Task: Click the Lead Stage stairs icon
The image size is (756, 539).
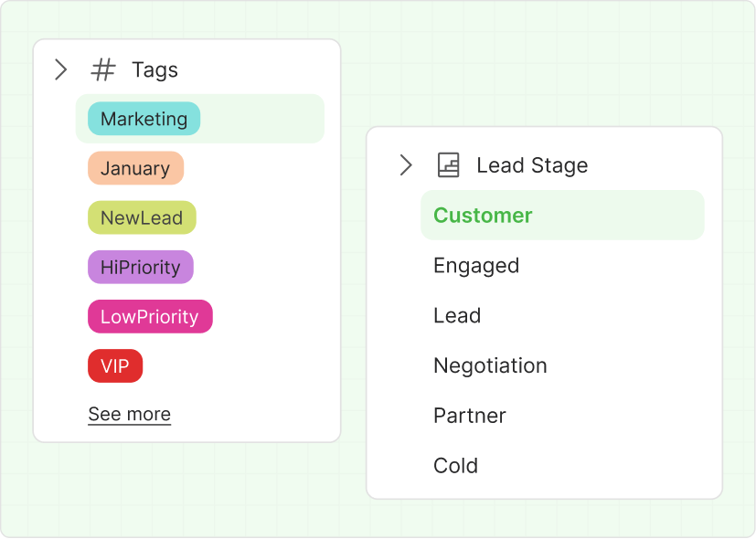Action: coord(448,165)
